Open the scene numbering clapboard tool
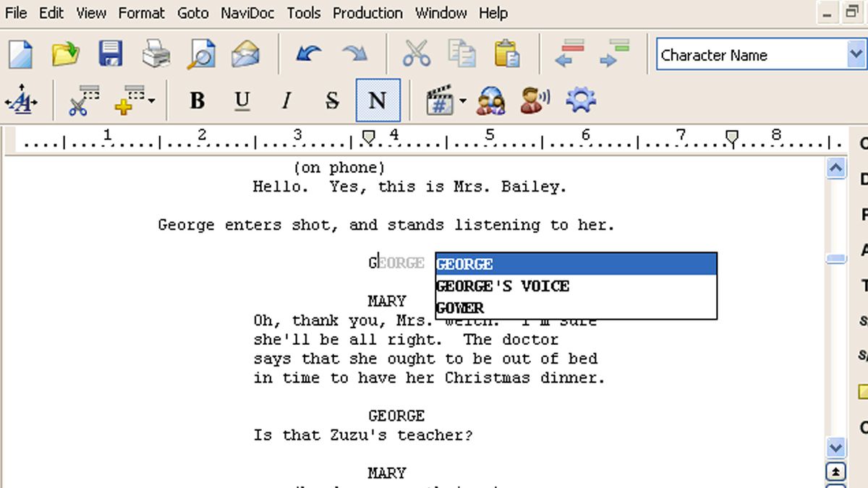Viewport: 868px width, 488px height. coord(438,100)
